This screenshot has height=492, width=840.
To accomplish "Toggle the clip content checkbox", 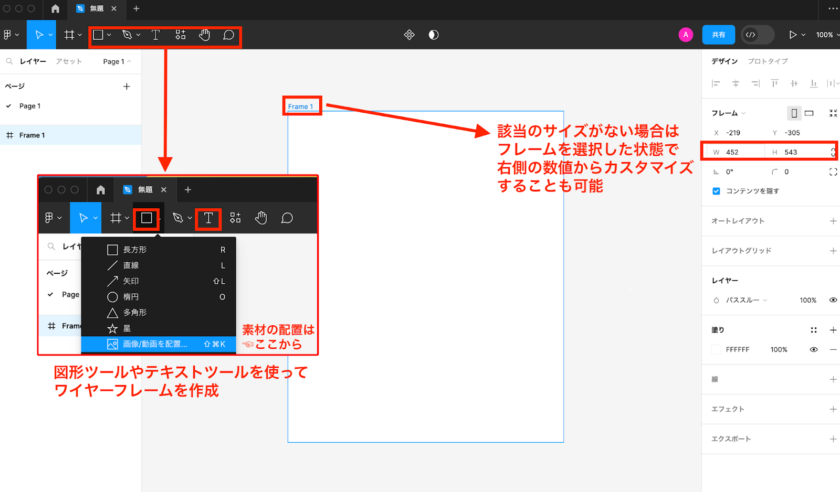I will (716, 190).
